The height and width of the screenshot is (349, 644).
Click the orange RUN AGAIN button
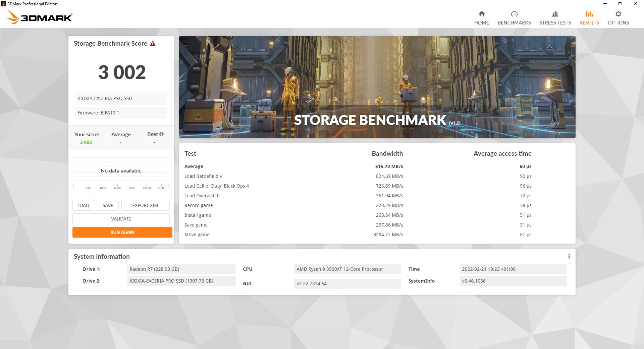[122, 232]
